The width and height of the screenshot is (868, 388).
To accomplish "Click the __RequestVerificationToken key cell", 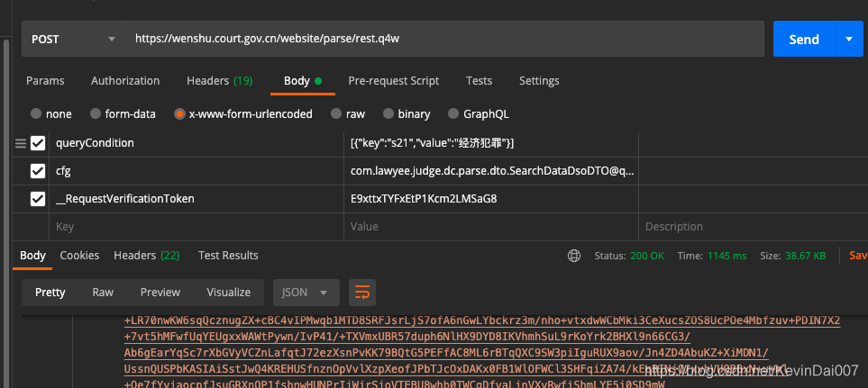I will tap(196, 199).
